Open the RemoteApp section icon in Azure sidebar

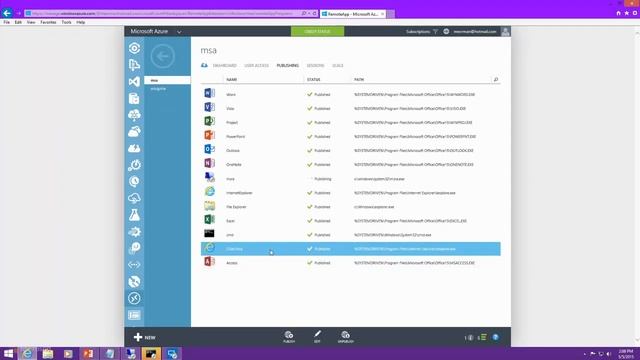pyautogui.click(x=134, y=298)
